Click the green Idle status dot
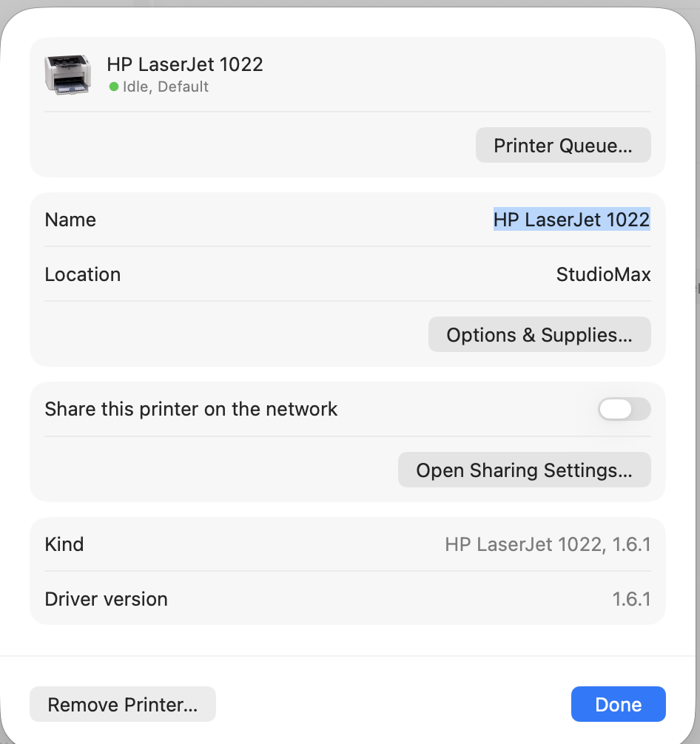 [x=114, y=87]
